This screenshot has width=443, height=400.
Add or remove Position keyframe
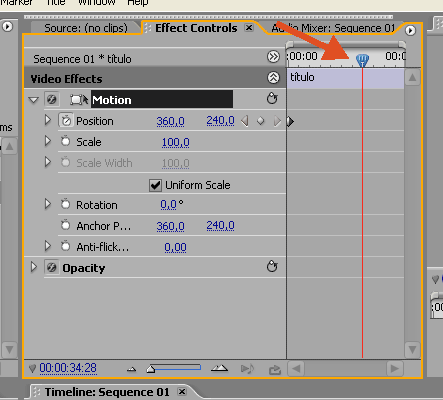261,121
